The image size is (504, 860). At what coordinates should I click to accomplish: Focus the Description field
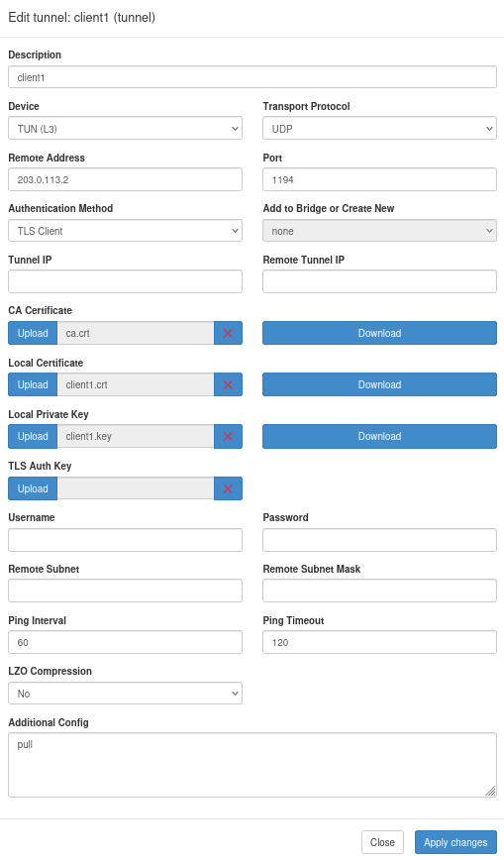[x=252, y=77]
